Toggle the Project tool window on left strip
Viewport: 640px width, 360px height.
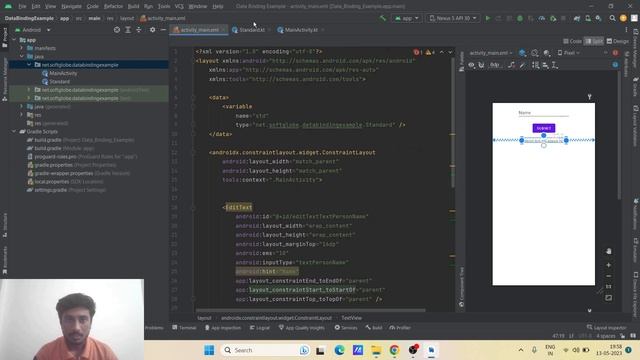(x=5, y=38)
